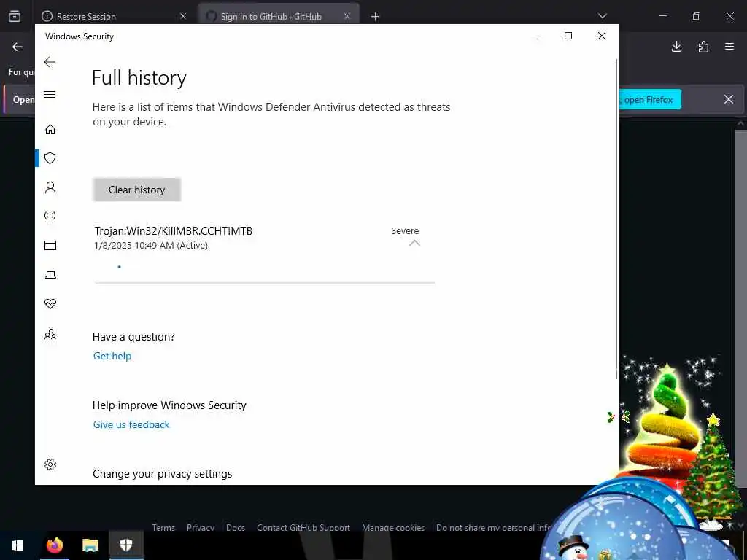The height and width of the screenshot is (560, 747).
Task: Select Trojan:Win32/KillMBR.CCHT!MTB threat name
Action: point(174,231)
